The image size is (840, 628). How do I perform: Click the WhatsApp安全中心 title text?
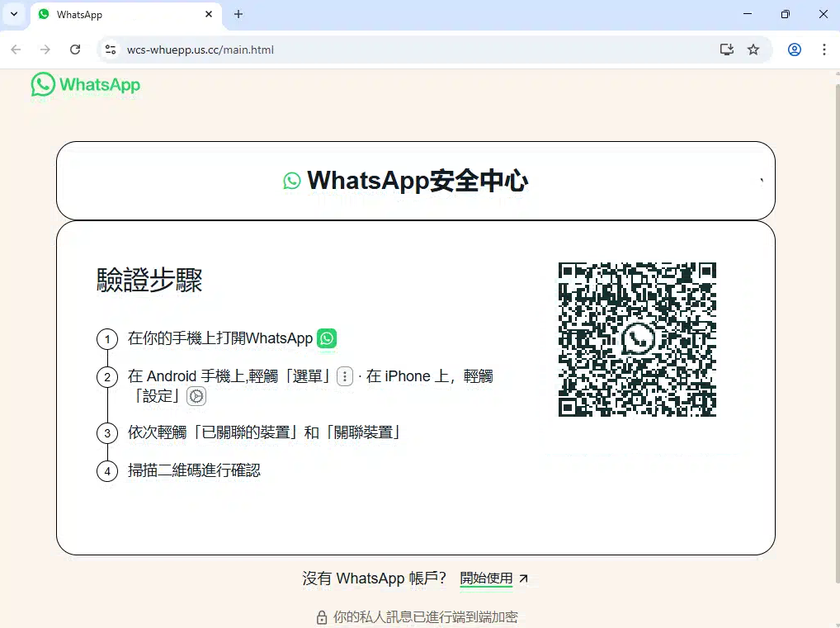pyautogui.click(x=418, y=181)
